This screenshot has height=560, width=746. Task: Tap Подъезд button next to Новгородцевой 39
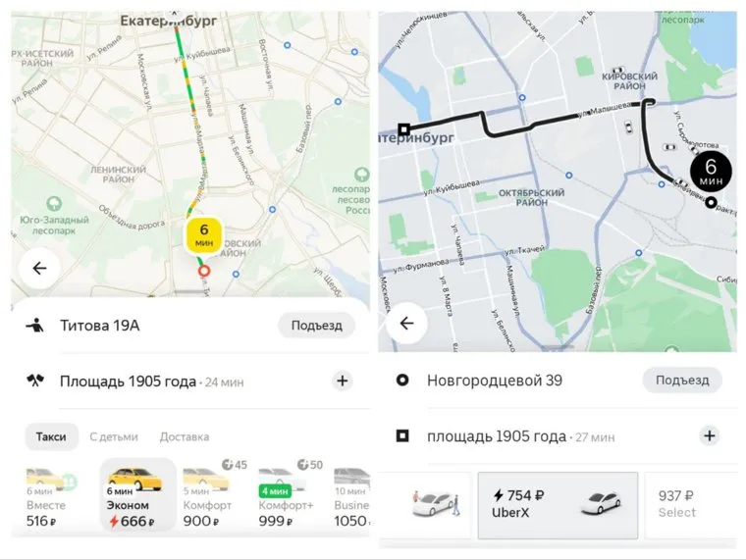coord(682,380)
